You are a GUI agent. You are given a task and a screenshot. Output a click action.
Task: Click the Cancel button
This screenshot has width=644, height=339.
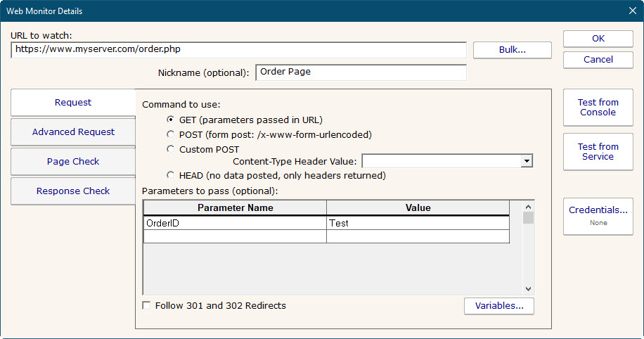pyautogui.click(x=598, y=60)
